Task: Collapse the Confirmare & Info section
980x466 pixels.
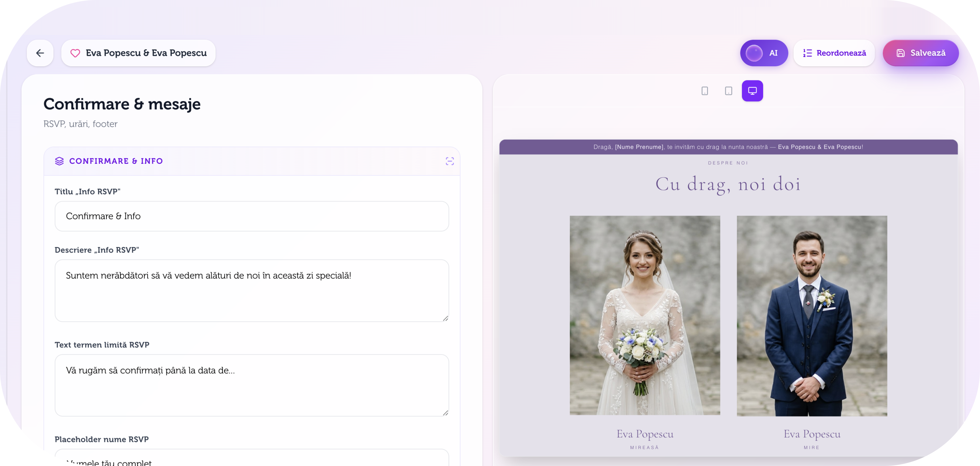Action: [450, 161]
